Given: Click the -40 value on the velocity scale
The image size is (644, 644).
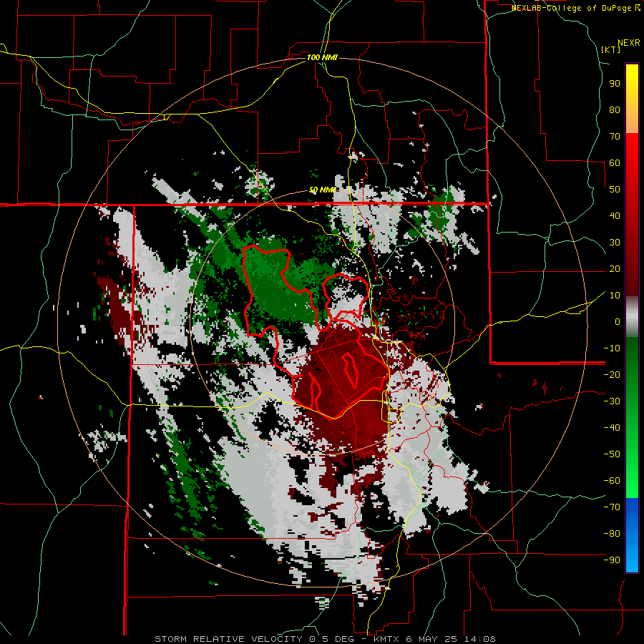Looking at the screenshot, I should pyautogui.click(x=612, y=428).
